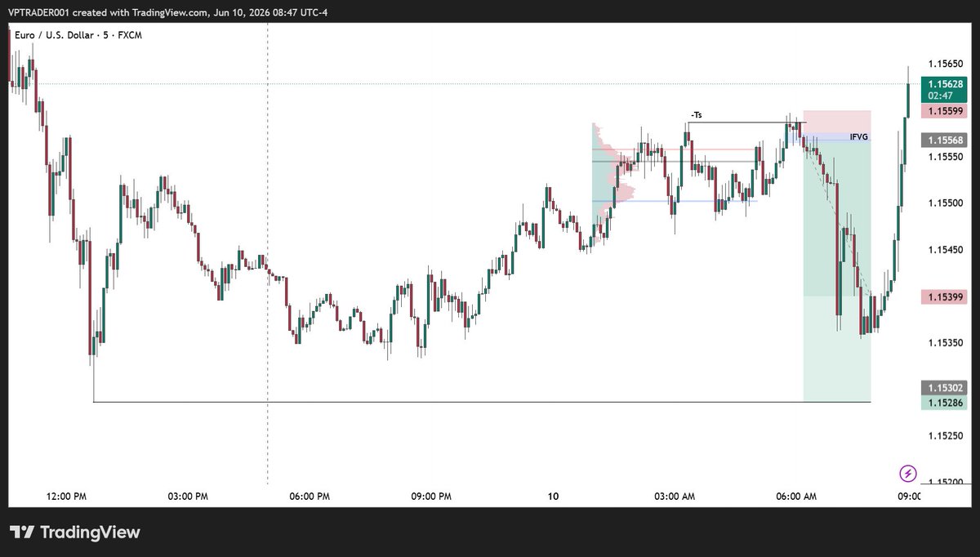Select the -Ts text label
The height and width of the screenshot is (557, 980).
[x=696, y=116]
